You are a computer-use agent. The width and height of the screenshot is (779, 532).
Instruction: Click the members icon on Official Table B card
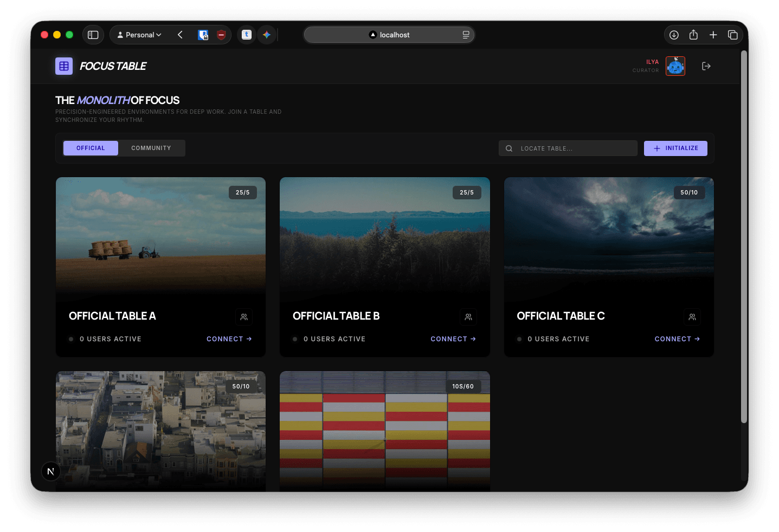click(x=468, y=316)
